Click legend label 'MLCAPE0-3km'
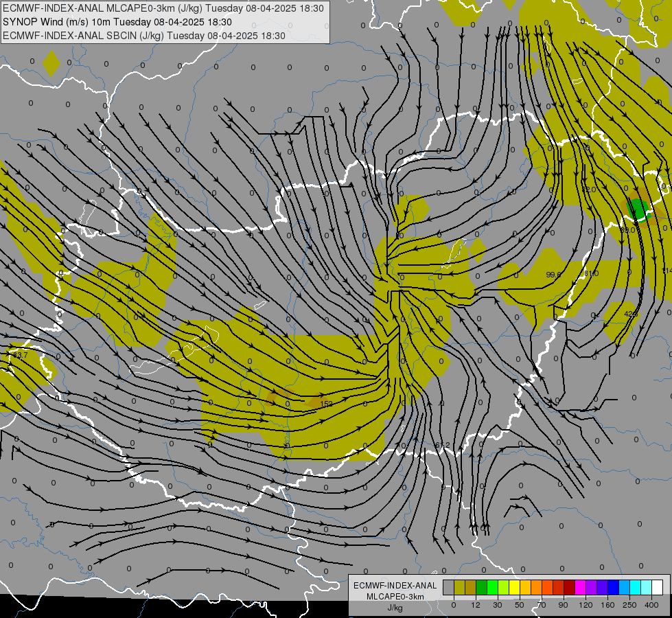This screenshot has height=618, width=672. tap(395, 597)
